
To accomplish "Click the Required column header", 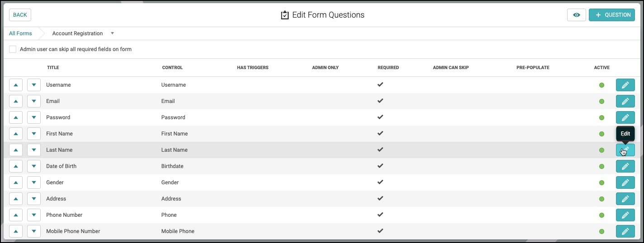I will [388, 68].
